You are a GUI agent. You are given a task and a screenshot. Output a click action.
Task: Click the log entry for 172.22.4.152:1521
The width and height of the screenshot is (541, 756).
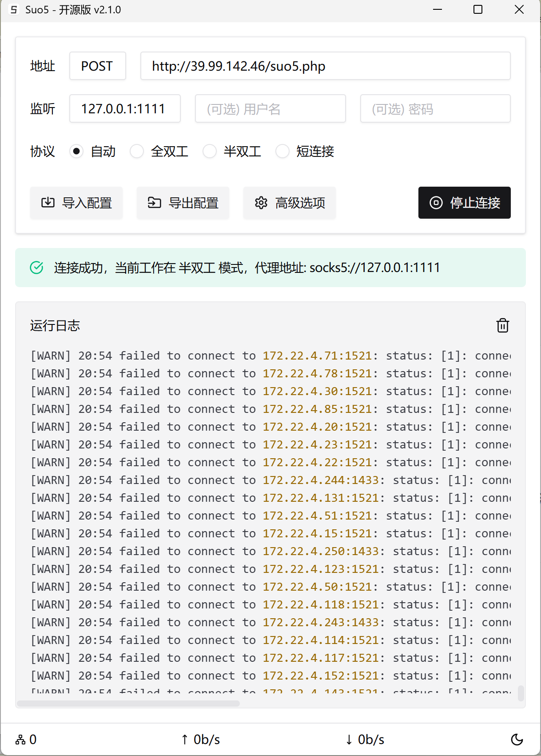270,676
